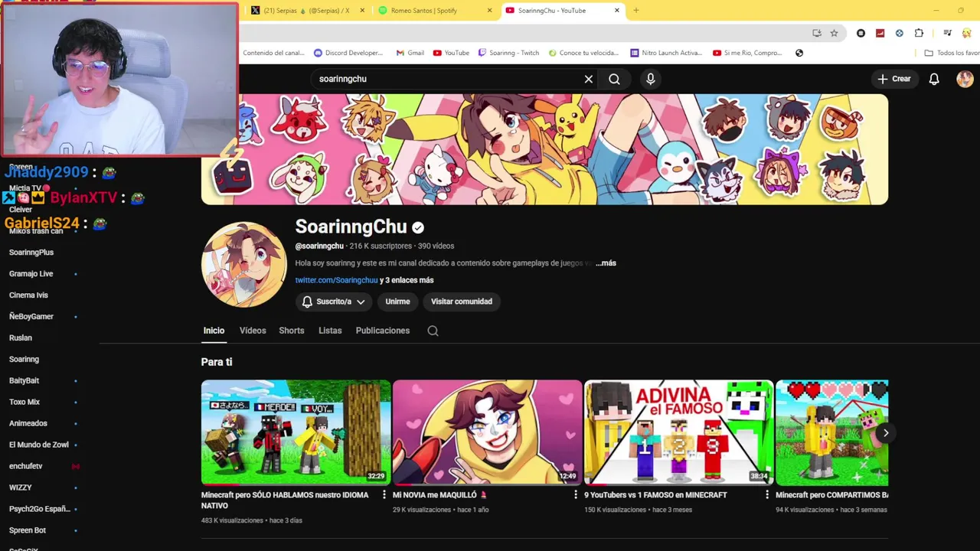Open 'ADIVINA el FAMOSO' video thumbnail

pyautogui.click(x=678, y=432)
